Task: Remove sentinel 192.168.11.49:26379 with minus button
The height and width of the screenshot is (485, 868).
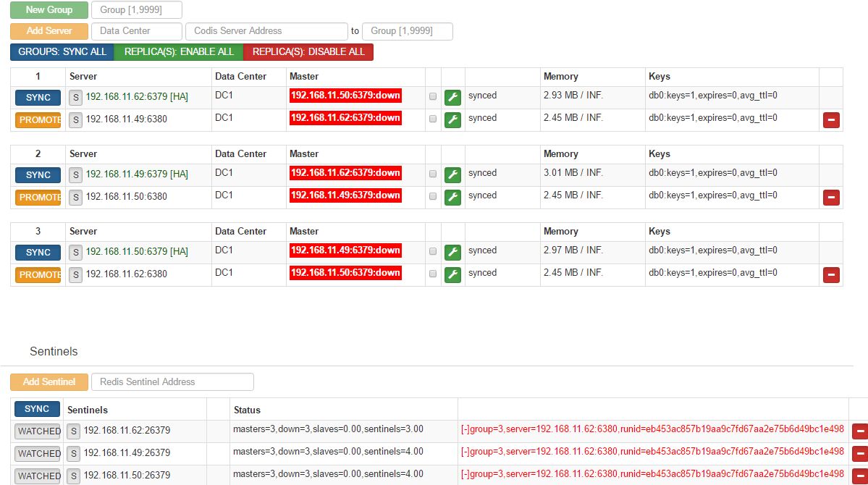Action: tap(860, 454)
